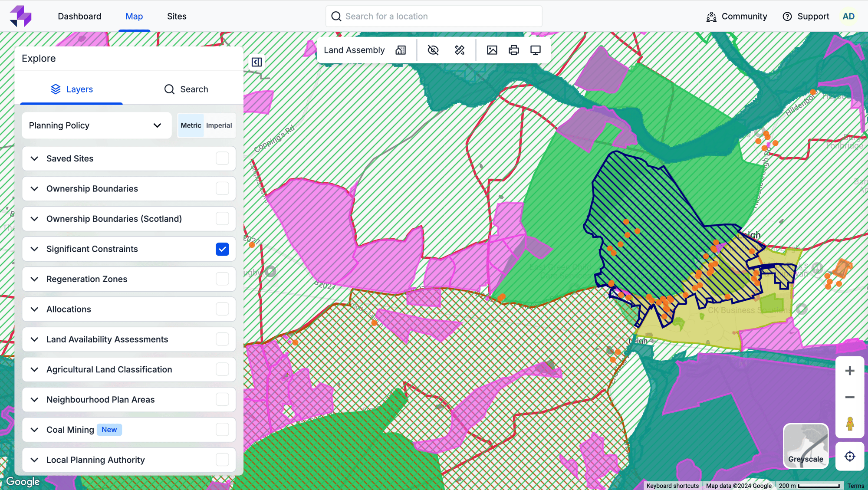Enable the Coal Mining checkbox

(x=222, y=430)
